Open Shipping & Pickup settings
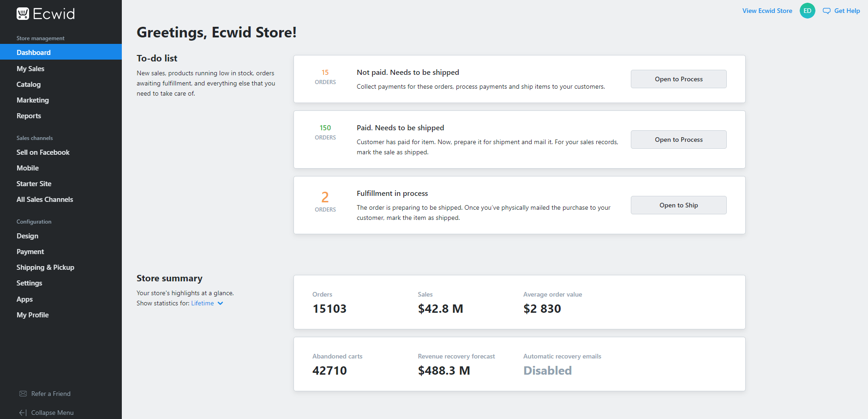 (45, 267)
